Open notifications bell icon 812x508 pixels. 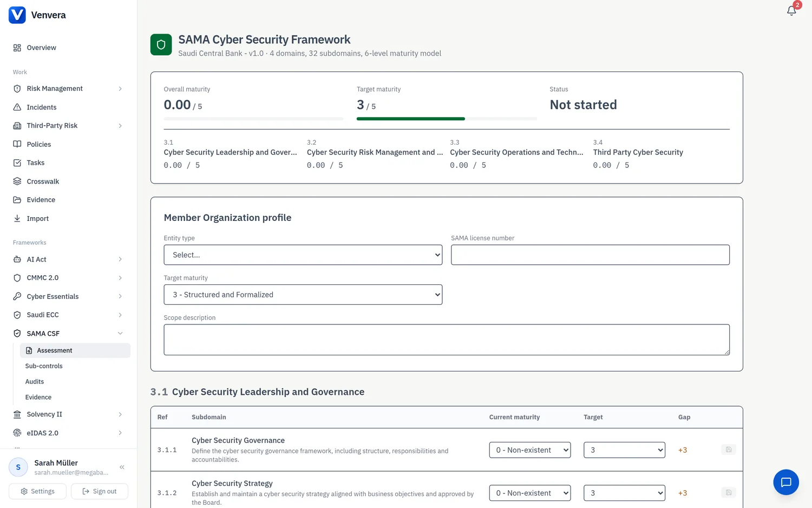click(791, 10)
